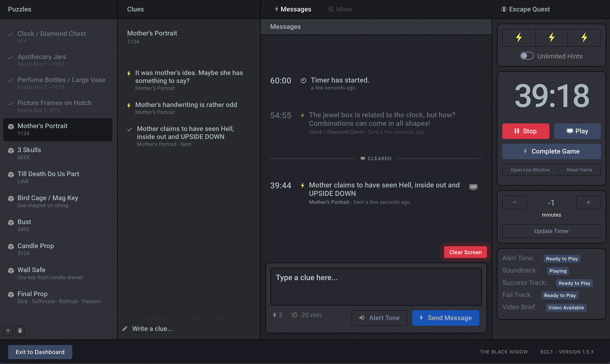Click the pencil icon beside Write a clue
Viewport: 610px width, 364px height.
pos(125,328)
